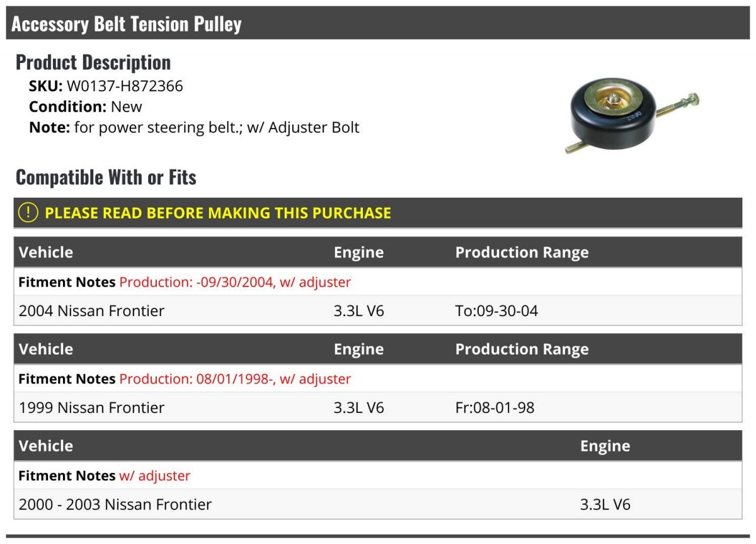Click the "Product Description" heading
The height and width of the screenshot is (544, 756).
93,62
